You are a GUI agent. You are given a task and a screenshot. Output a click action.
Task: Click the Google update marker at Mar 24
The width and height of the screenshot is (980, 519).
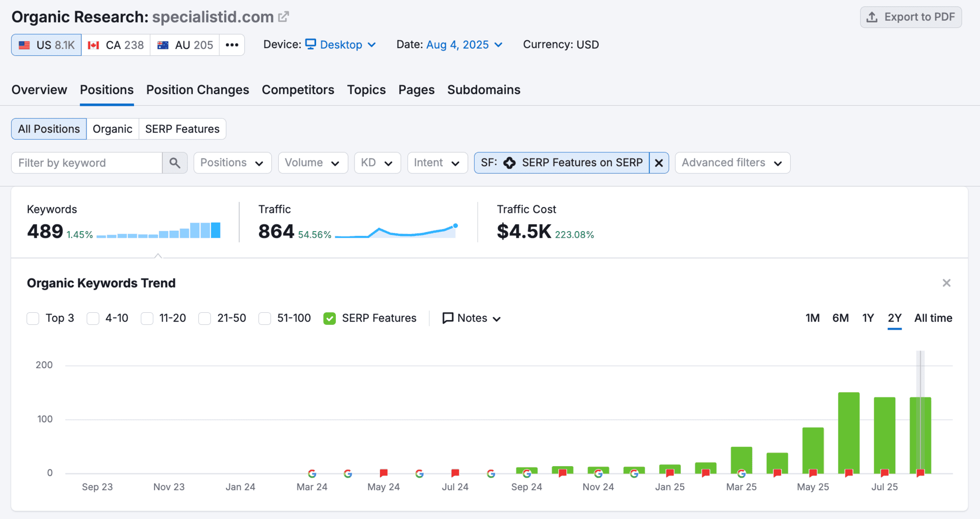pyautogui.click(x=312, y=474)
